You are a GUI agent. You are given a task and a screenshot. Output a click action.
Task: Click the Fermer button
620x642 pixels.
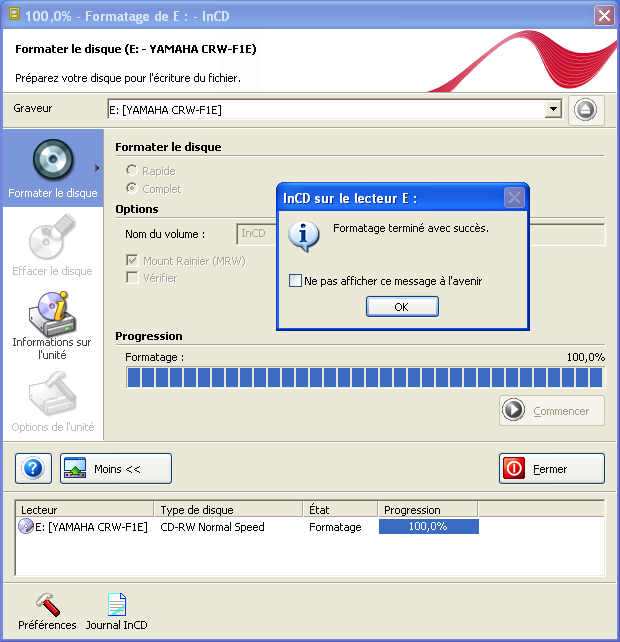pos(552,468)
